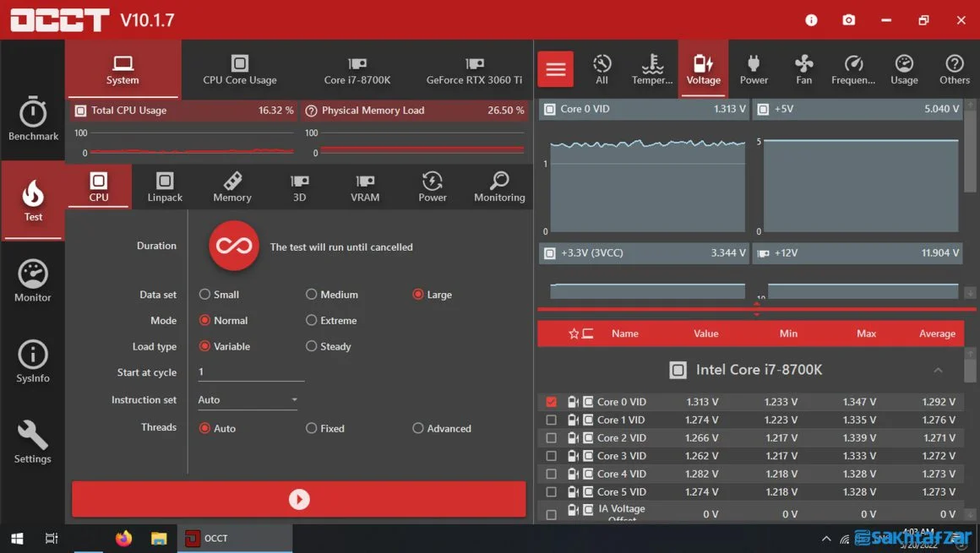Image resolution: width=980 pixels, height=553 pixels.
Task: Switch to System tab
Action: pyautogui.click(x=122, y=70)
